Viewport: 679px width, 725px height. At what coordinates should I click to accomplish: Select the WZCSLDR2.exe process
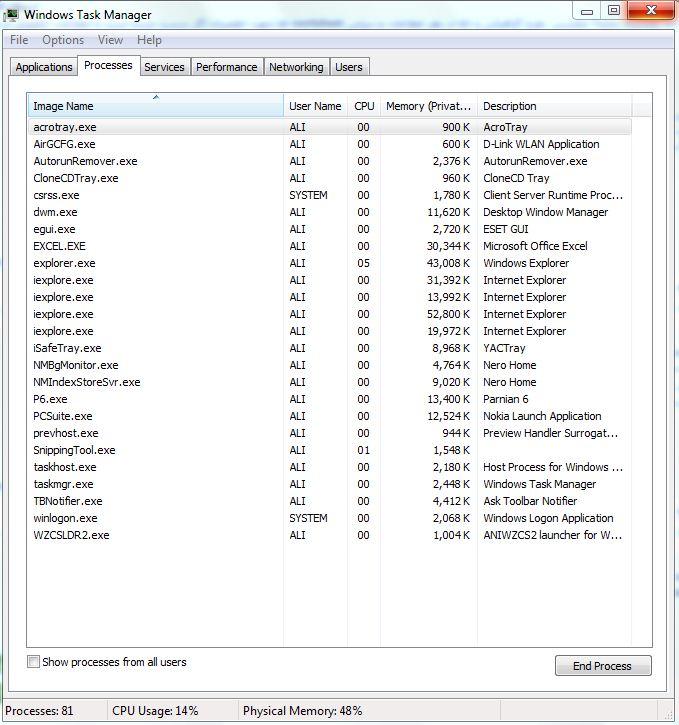coord(330,535)
